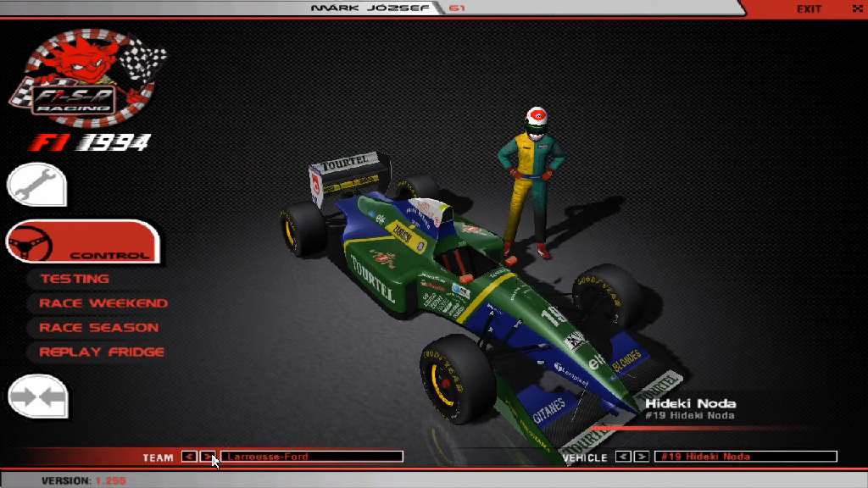Image resolution: width=868 pixels, height=488 pixels.
Task: Click the Márk József player name
Action: tap(370, 8)
